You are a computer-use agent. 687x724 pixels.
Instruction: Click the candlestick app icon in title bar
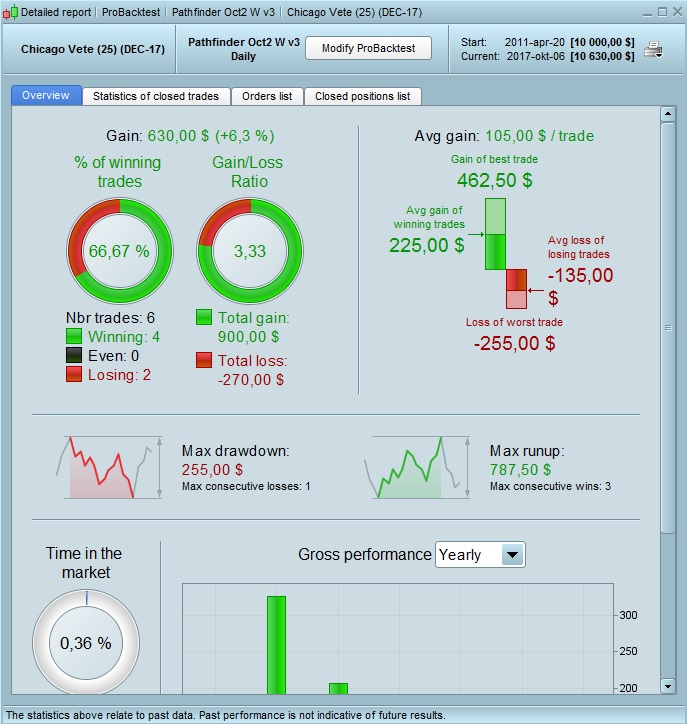coord(11,12)
